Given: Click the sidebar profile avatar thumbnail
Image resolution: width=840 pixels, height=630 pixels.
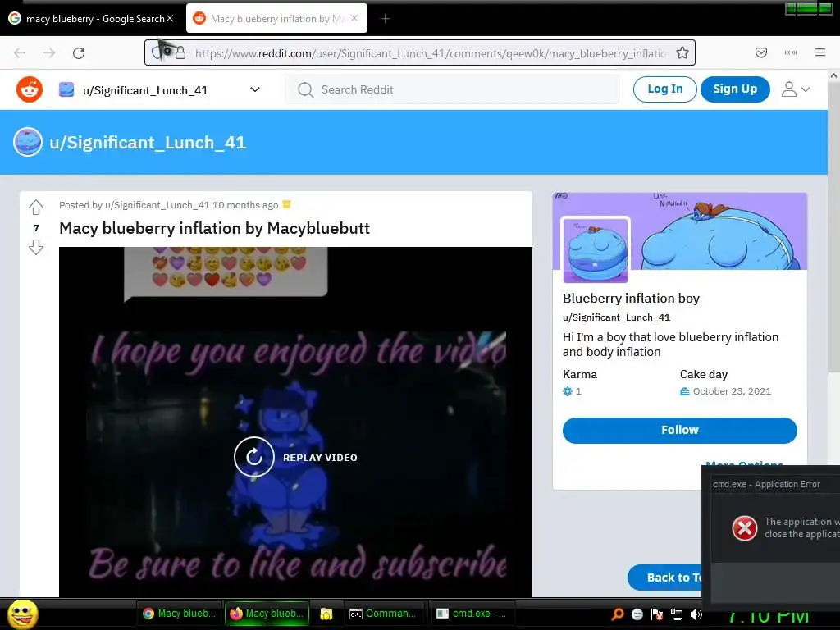Looking at the screenshot, I should tap(596, 249).
